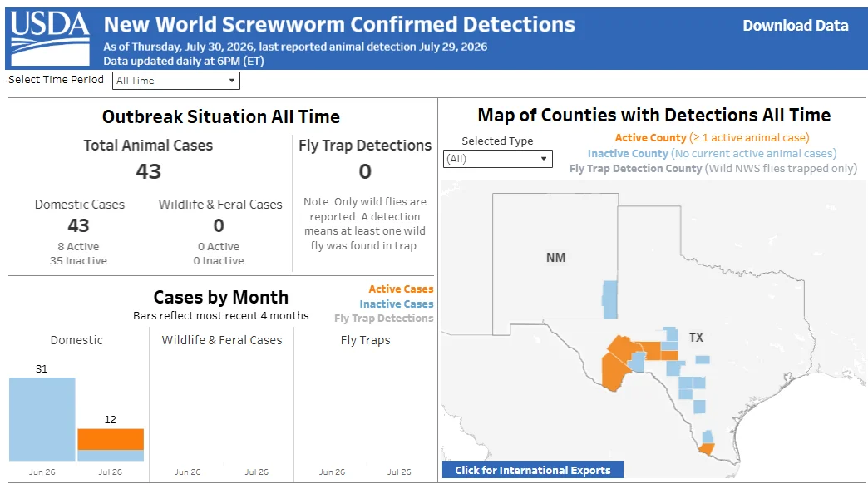Click the TX state label on map
Image resolution: width=868 pixels, height=484 pixels.
696,338
